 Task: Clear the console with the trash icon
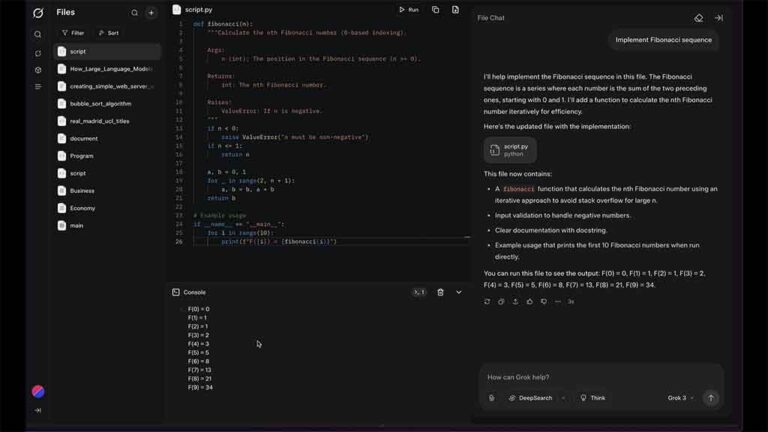coord(440,292)
